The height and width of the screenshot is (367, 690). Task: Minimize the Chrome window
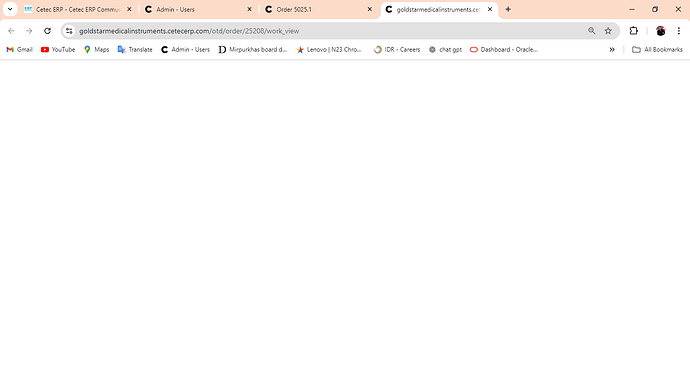coord(632,9)
